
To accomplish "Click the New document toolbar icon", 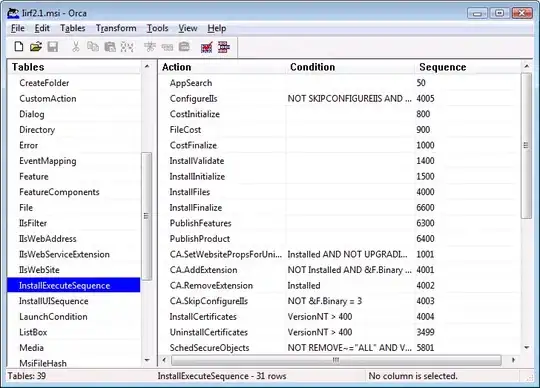I will click(19, 47).
